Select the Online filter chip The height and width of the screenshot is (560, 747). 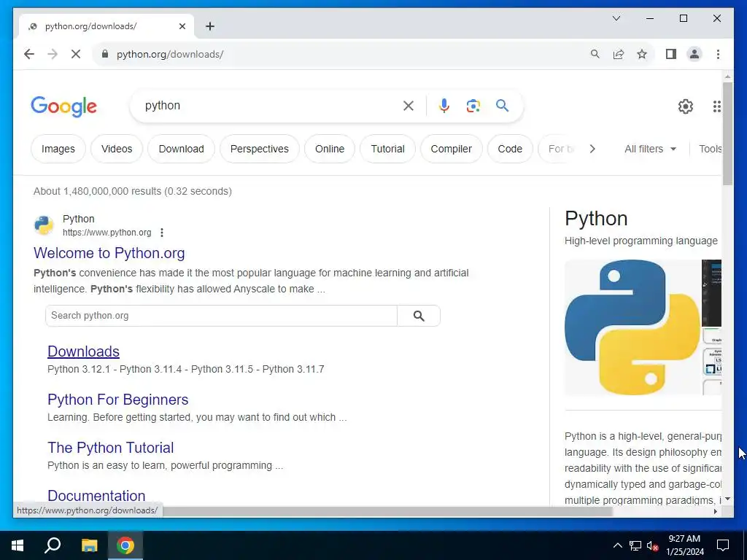coord(330,149)
